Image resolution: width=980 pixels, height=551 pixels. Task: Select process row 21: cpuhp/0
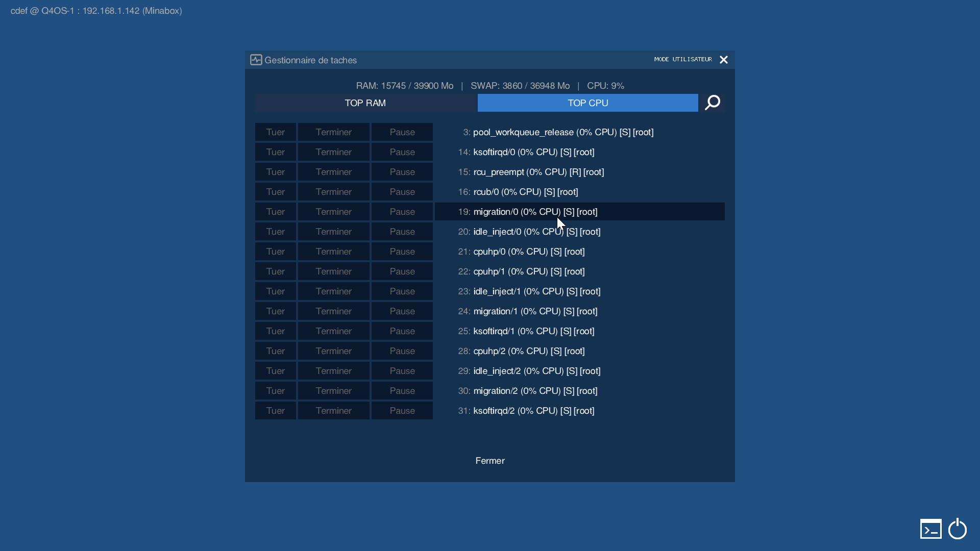[580, 252]
